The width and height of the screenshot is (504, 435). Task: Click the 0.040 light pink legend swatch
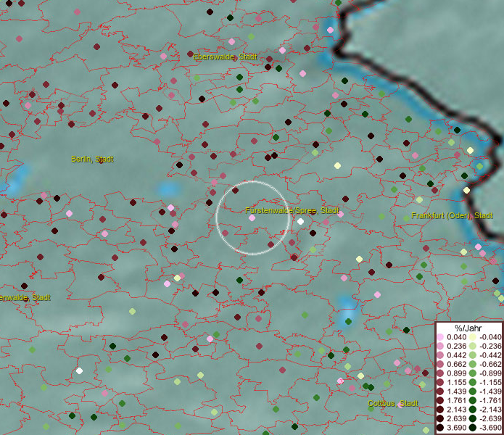tap(440, 337)
